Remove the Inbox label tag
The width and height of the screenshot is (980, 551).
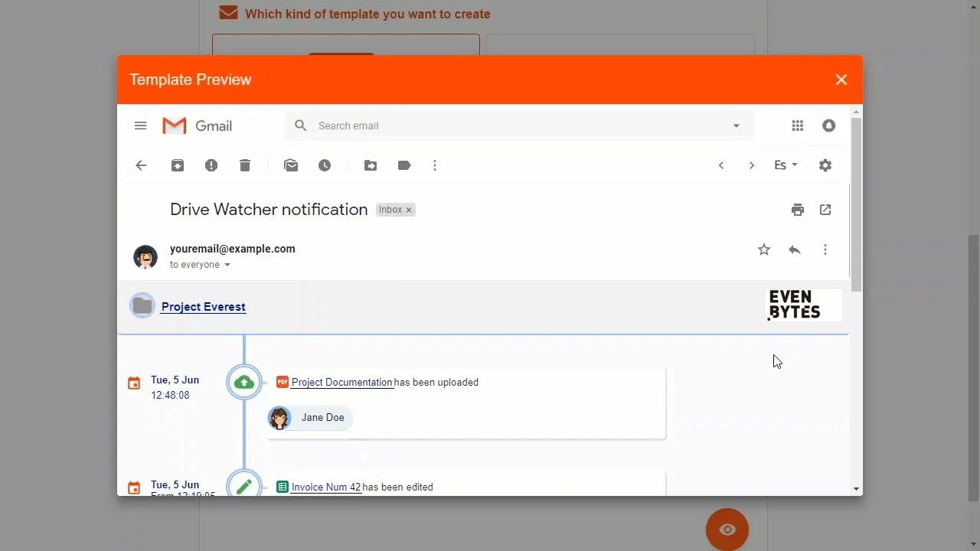click(409, 210)
